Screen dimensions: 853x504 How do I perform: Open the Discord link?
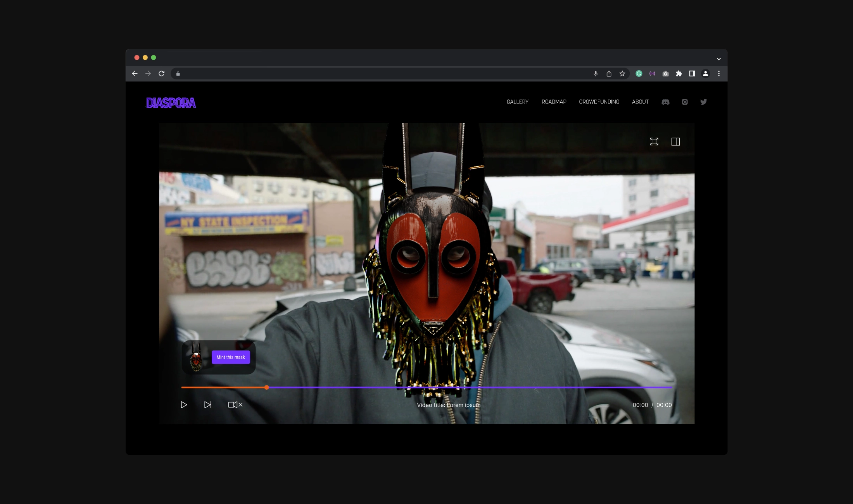[x=665, y=102]
